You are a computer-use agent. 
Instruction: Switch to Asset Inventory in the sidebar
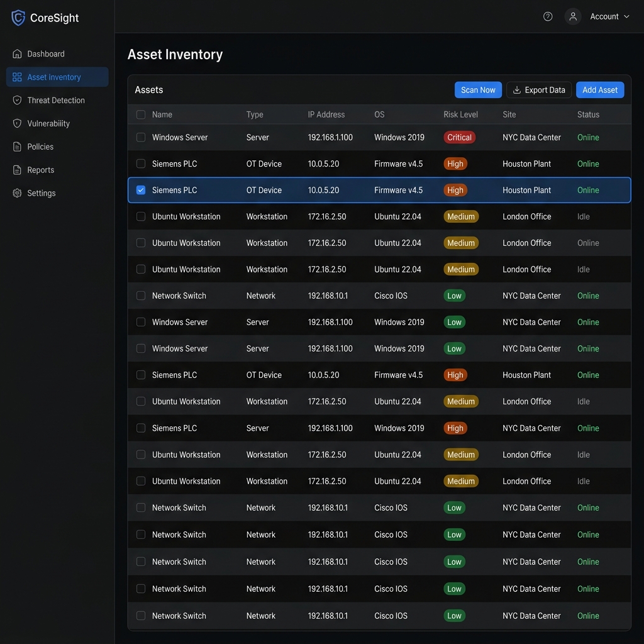[x=53, y=77]
